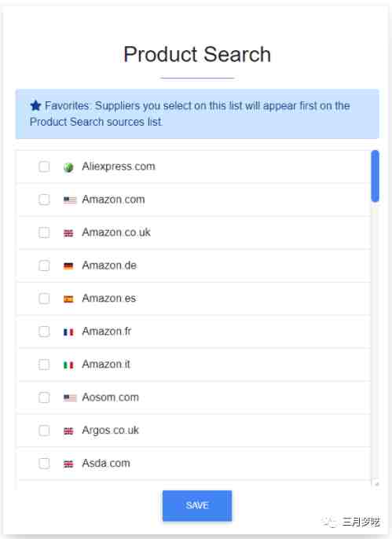Image resolution: width=392 pixels, height=539 pixels.
Task: Enable the Amazon.co.uk checkbox
Action: tap(44, 233)
